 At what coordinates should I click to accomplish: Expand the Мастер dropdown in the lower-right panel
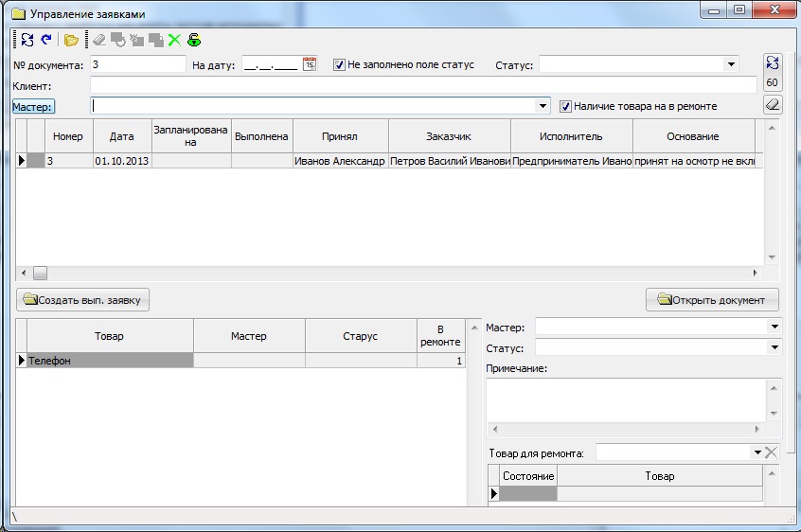click(x=774, y=327)
